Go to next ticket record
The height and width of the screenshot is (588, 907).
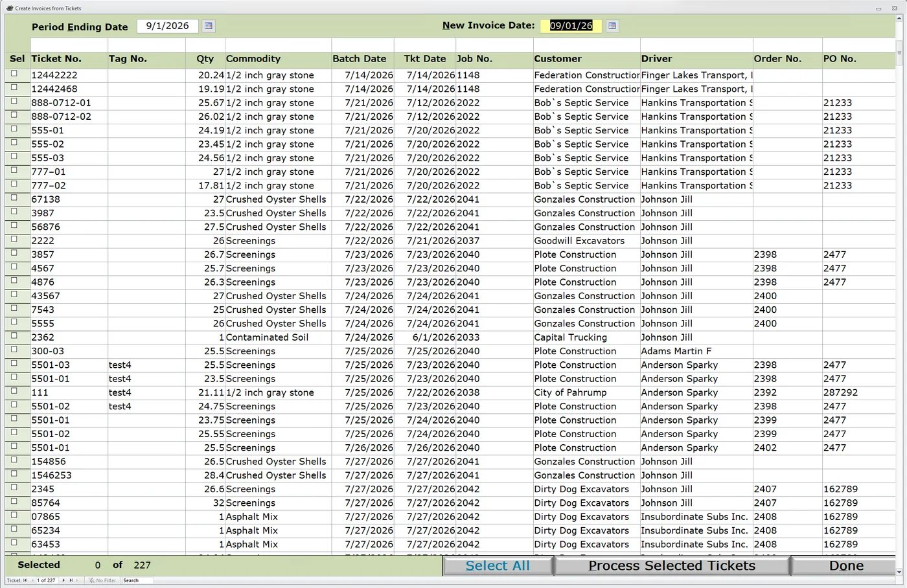pyautogui.click(x=63, y=580)
